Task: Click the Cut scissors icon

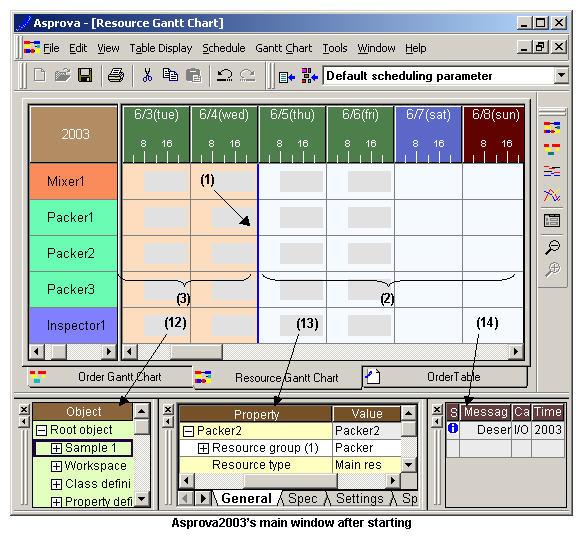Action: tap(148, 75)
